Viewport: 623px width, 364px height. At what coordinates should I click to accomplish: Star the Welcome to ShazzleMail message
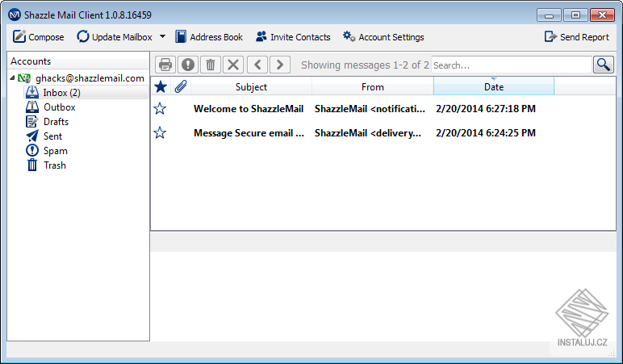tap(160, 108)
